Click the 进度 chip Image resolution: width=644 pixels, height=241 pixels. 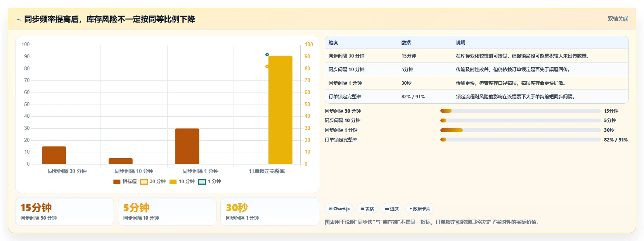(x=391, y=209)
